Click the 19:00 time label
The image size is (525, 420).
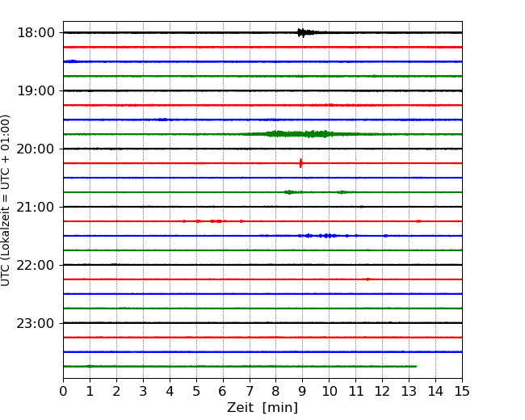36,90
